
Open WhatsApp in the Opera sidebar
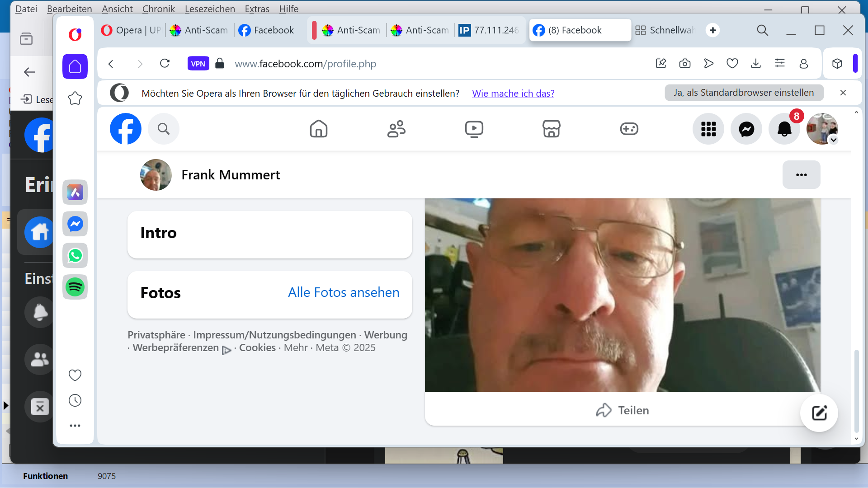[75, 255]
